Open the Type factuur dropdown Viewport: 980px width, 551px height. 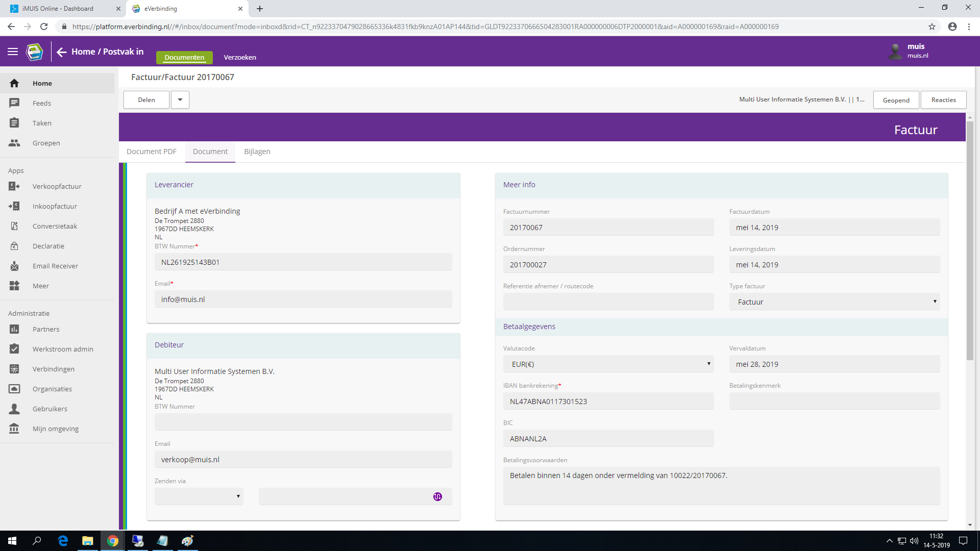[834, 302]
